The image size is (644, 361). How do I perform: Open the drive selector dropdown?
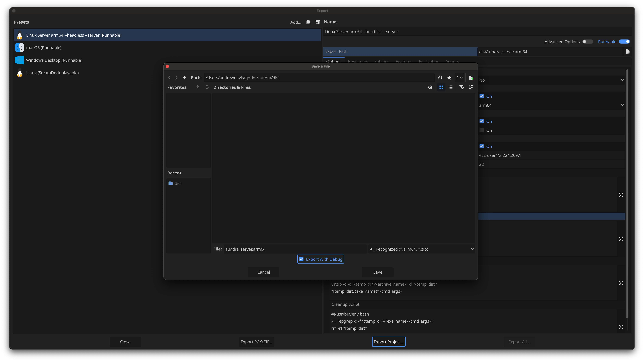[459, 78]
